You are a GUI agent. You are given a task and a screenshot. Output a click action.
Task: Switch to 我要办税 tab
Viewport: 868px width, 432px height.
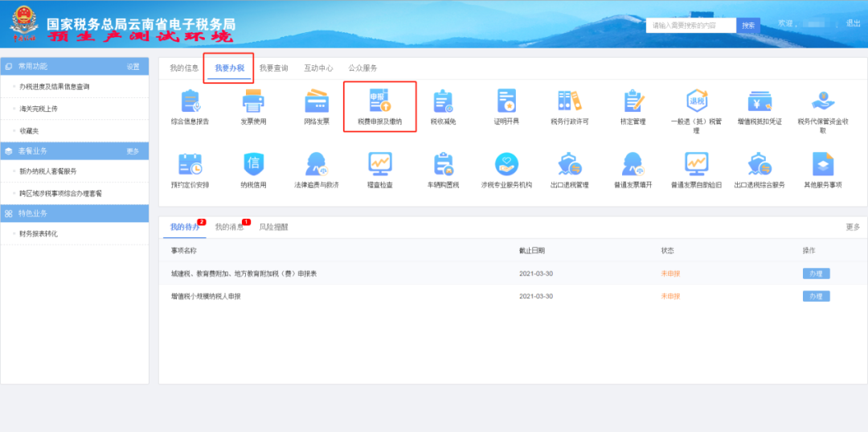coord(229,68)
